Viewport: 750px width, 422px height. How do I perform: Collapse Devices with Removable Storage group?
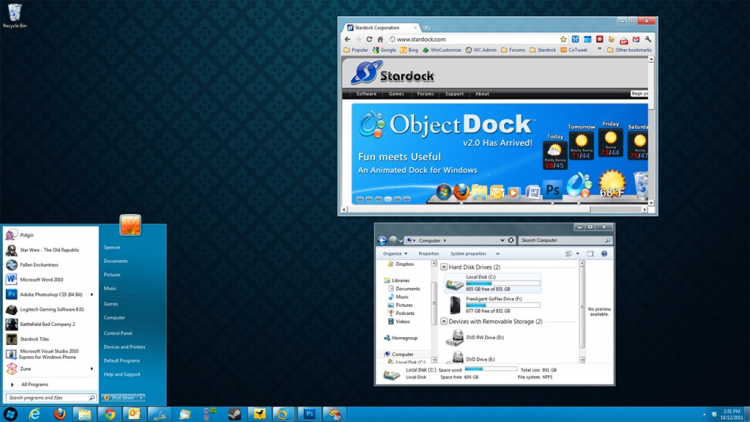tap(444, 322)
